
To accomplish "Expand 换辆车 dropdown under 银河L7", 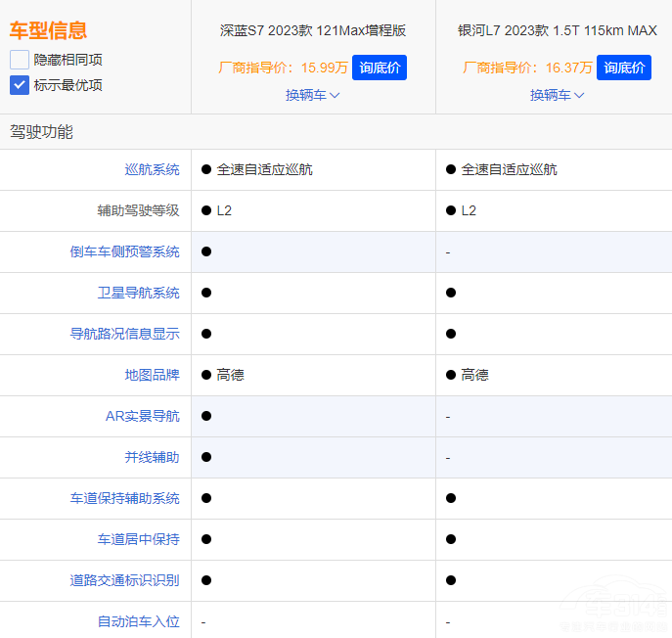I will (558, 95).
